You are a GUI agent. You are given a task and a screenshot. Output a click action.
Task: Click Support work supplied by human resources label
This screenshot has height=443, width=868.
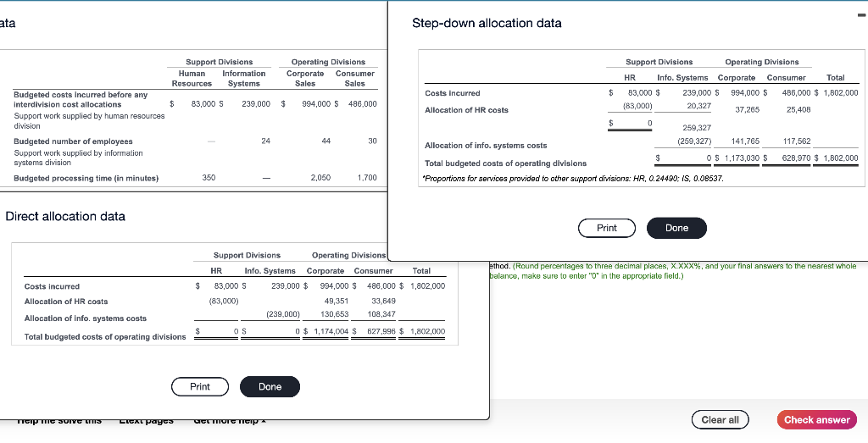coord(89,120)
